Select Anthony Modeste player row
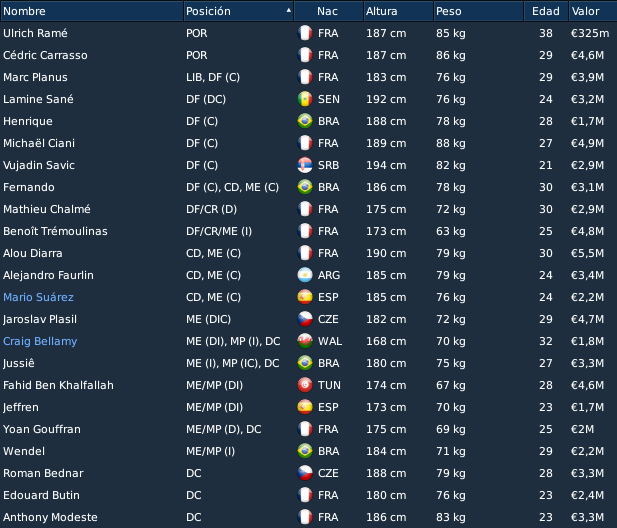This screenshot has height=528, width=617. coord(308,517)
